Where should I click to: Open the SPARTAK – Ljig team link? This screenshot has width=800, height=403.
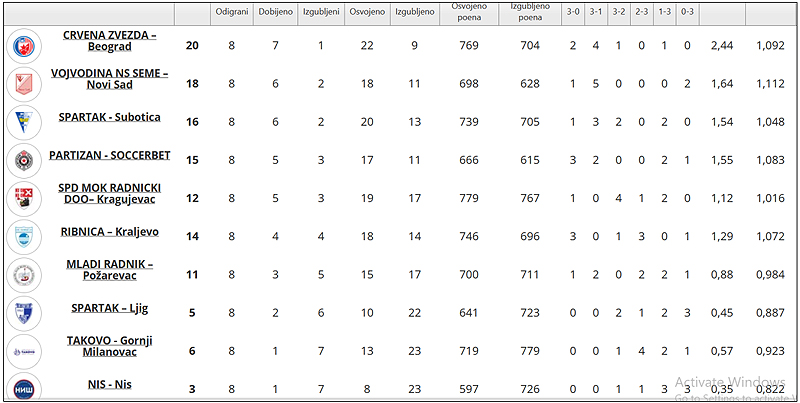coord(109,307)
